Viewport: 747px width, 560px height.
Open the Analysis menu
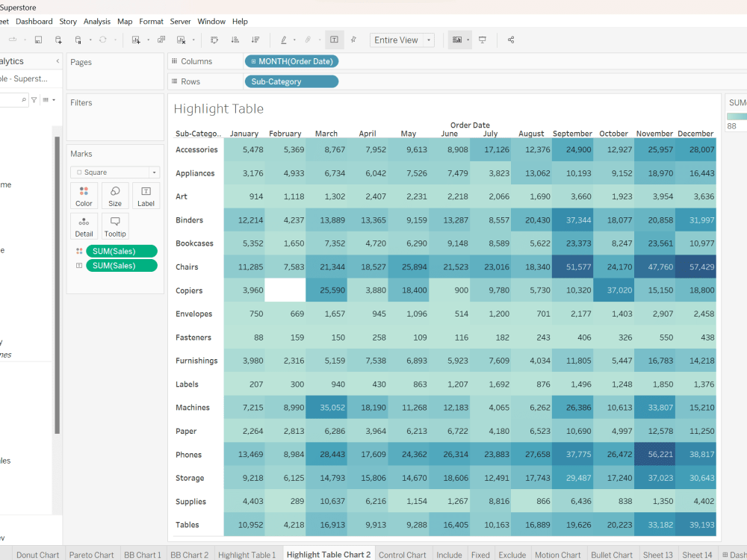(x=96, y=21)
